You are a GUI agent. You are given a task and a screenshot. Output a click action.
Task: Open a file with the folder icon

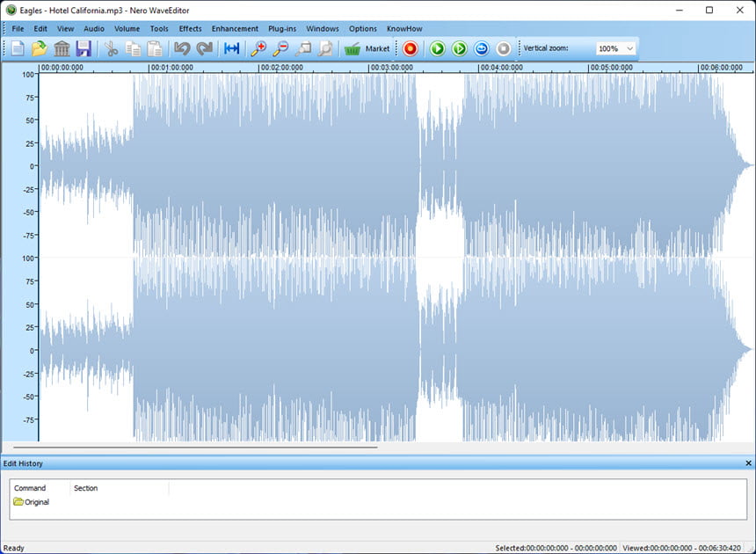coord(39,48)
